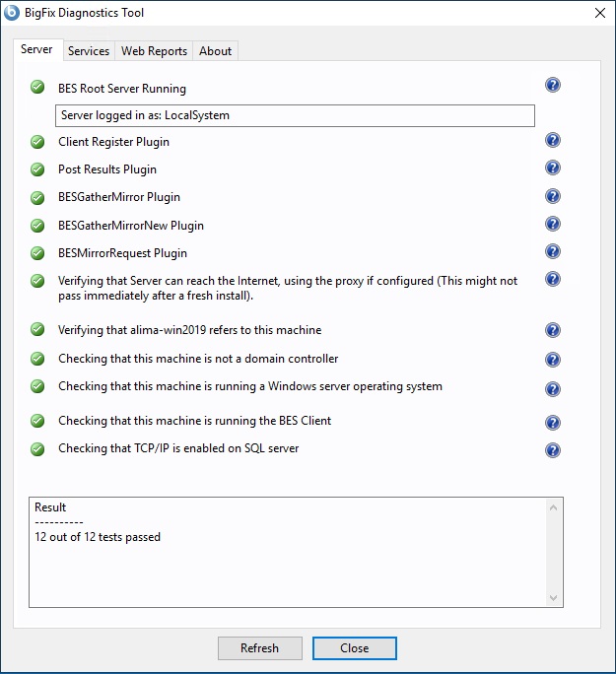Click the Close button at bottom

pyautogui.click(x=355, y=648)
